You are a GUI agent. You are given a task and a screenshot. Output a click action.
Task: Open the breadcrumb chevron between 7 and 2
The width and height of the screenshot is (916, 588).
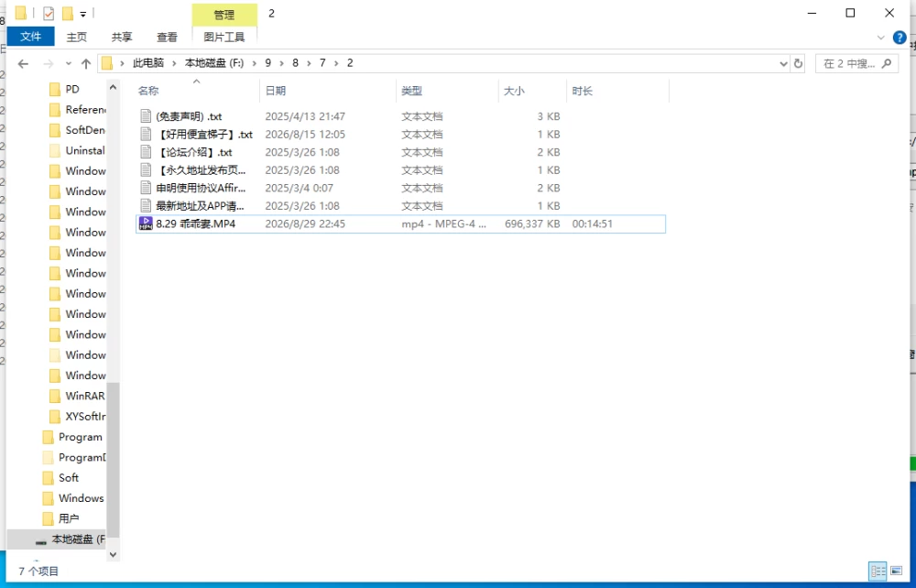point(336,63)
